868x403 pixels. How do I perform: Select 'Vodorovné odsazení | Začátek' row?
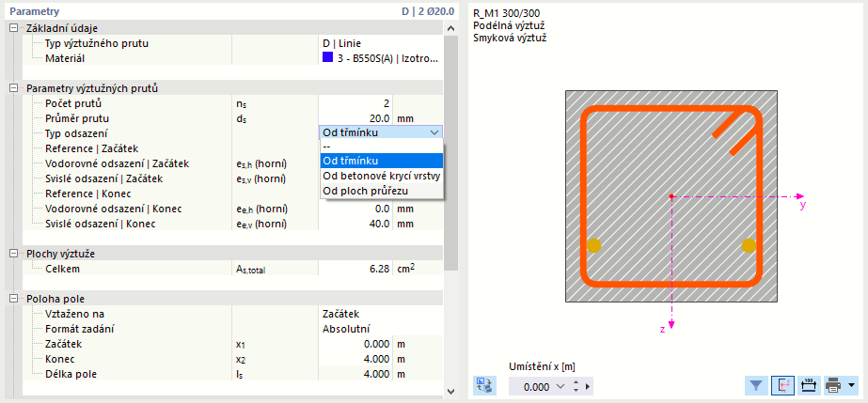tap(118, 163)
